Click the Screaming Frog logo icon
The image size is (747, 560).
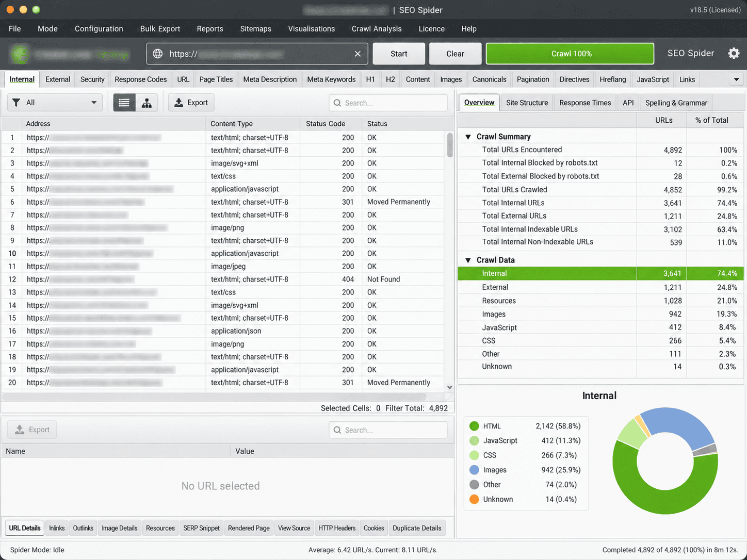20,54
